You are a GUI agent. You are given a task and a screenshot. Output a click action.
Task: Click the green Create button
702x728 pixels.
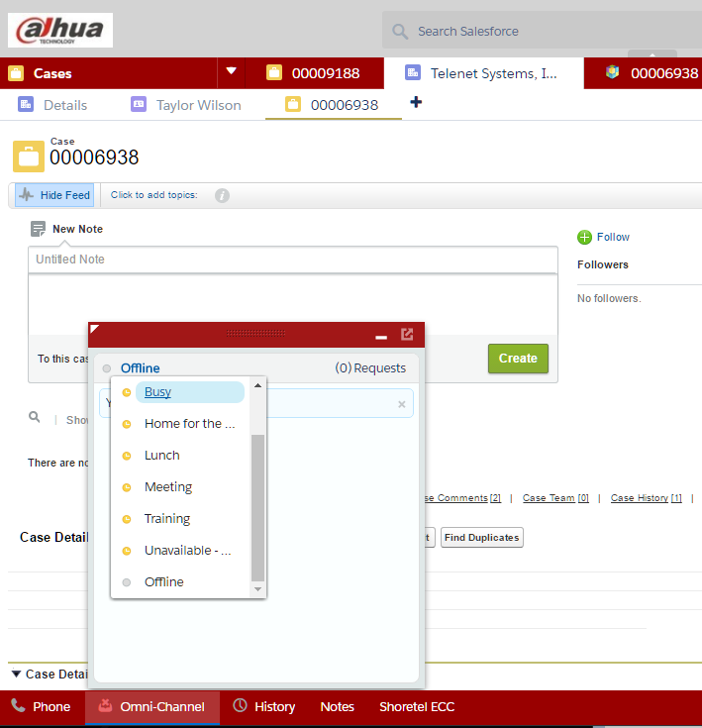coord(518,359)
